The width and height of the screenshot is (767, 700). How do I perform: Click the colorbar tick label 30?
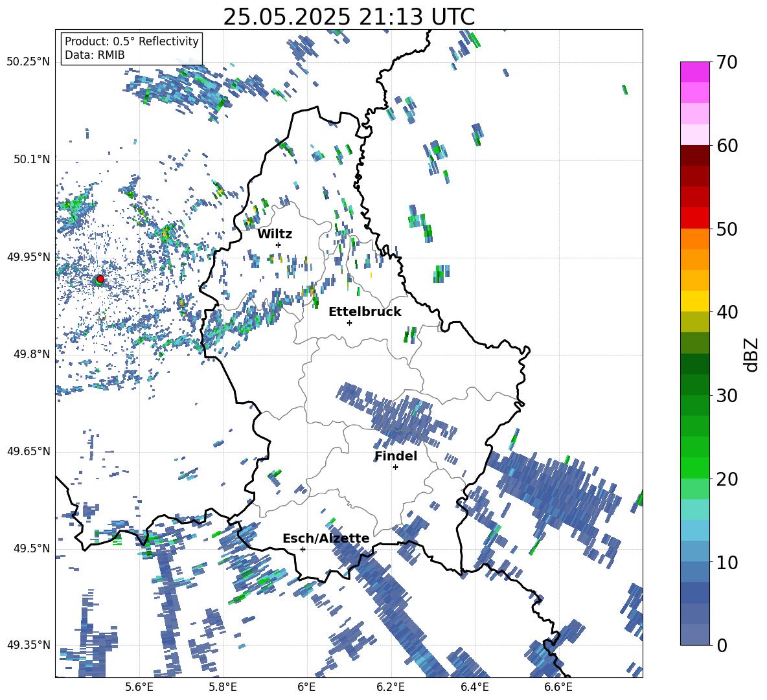pos(727,396)
